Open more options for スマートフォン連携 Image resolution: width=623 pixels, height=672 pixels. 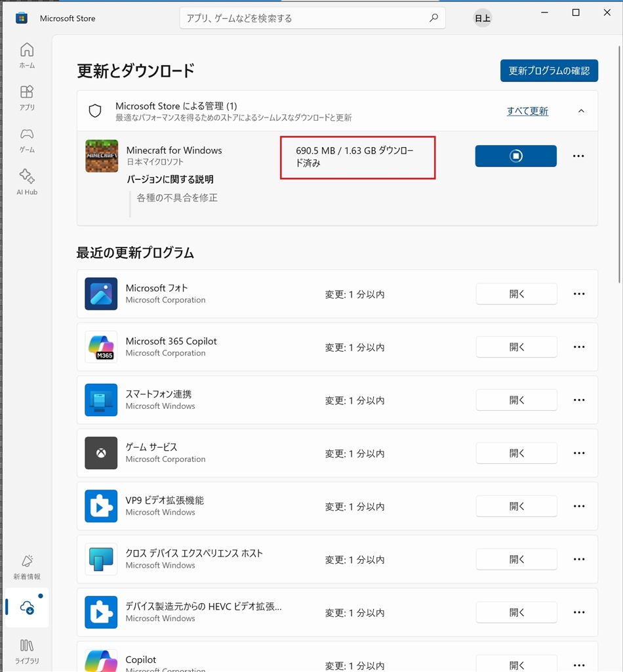(579, 400)
